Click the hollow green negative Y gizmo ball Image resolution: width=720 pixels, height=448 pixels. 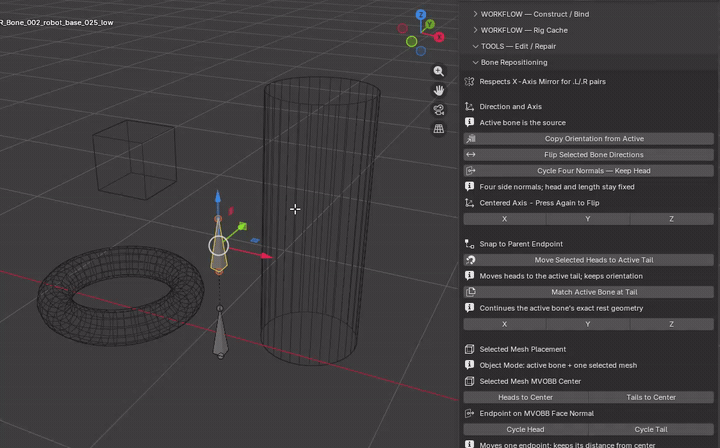point(411,41)
